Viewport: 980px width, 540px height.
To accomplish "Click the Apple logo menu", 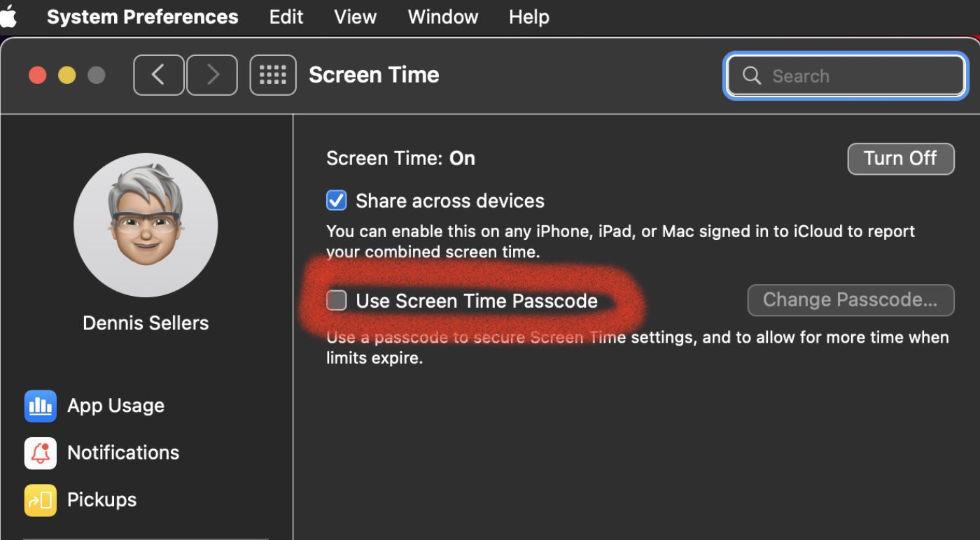I will pos(8,17).
